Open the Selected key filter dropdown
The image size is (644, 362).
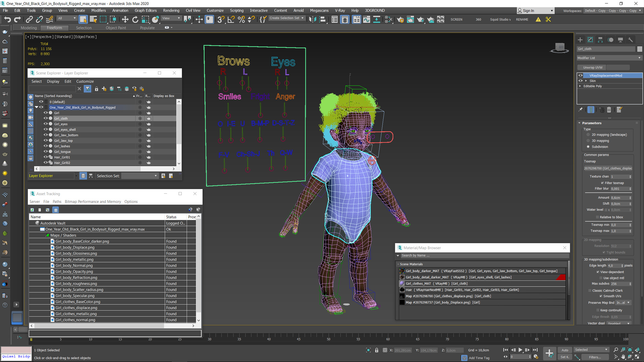591,350
